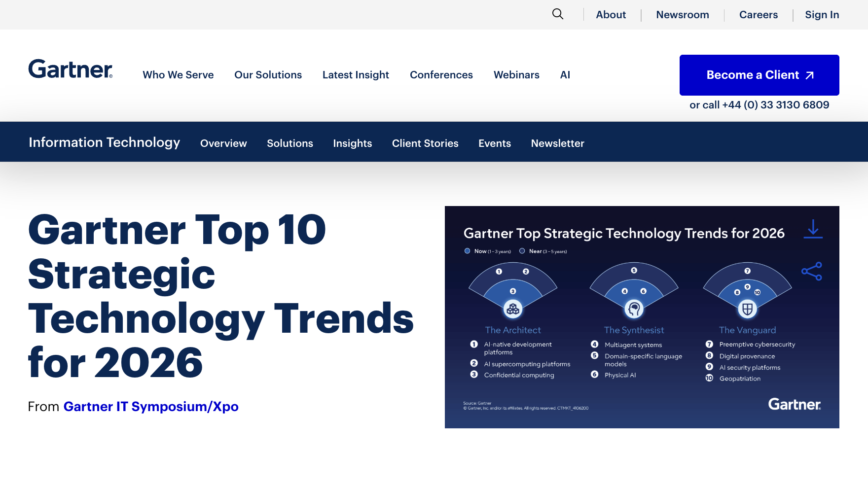Click the search magnifier icon
This screenshot has height=486, width=868.
pyautogui.click(x=558, y=14)
